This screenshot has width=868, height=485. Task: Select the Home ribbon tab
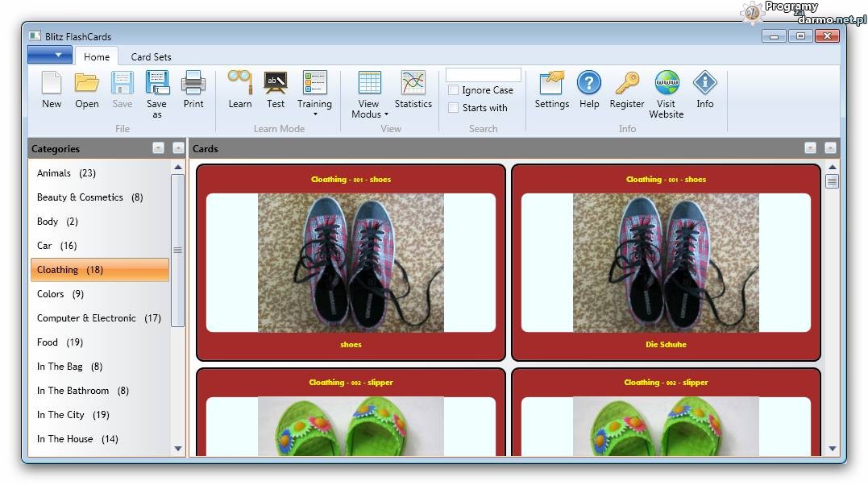(x=97, y=57)
